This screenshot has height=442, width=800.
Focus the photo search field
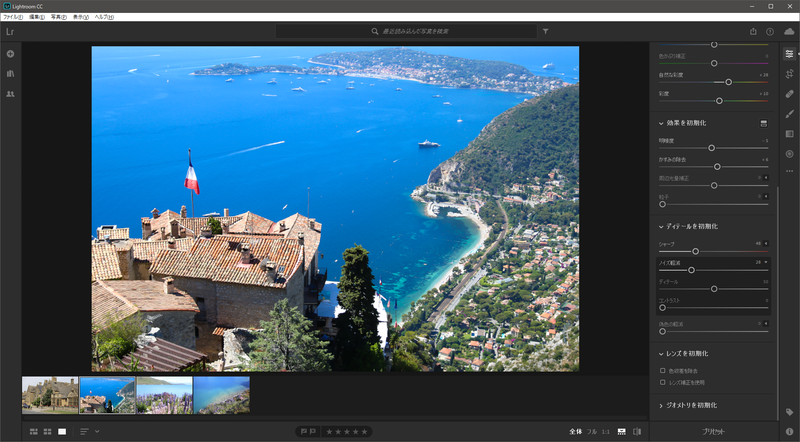pos(406,32)
